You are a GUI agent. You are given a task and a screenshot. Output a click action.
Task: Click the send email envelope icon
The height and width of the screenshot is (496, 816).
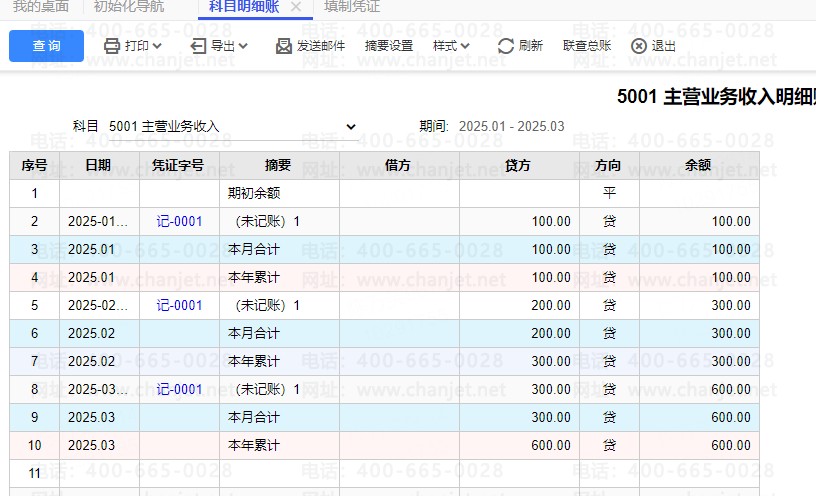[283, 46]
